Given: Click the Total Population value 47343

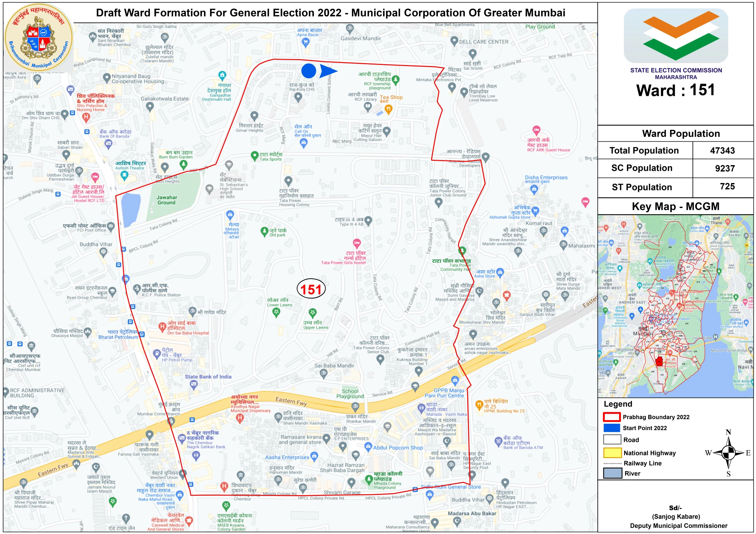Looking at the screenshot, I should [x=722, y=150].
